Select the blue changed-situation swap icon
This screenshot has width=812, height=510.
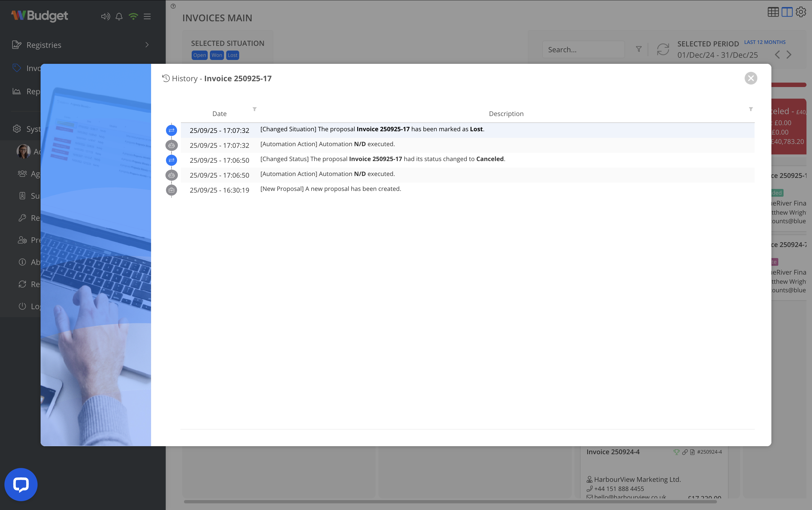(x=172, y=130)
